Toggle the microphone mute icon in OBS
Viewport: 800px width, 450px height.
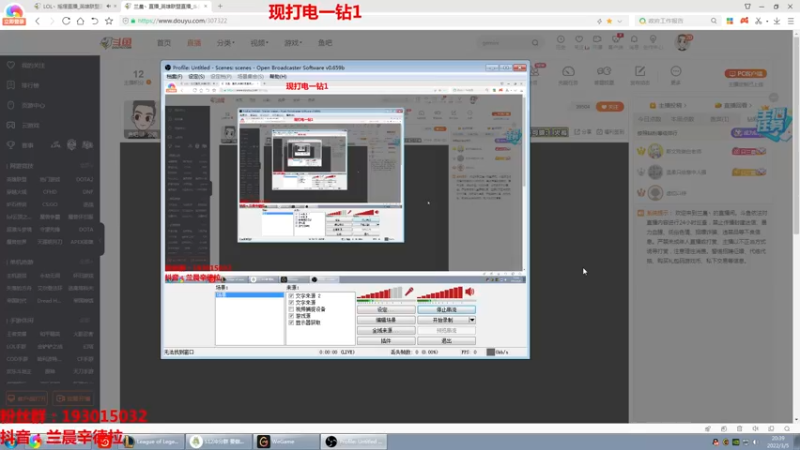click(x=409, y=292)
